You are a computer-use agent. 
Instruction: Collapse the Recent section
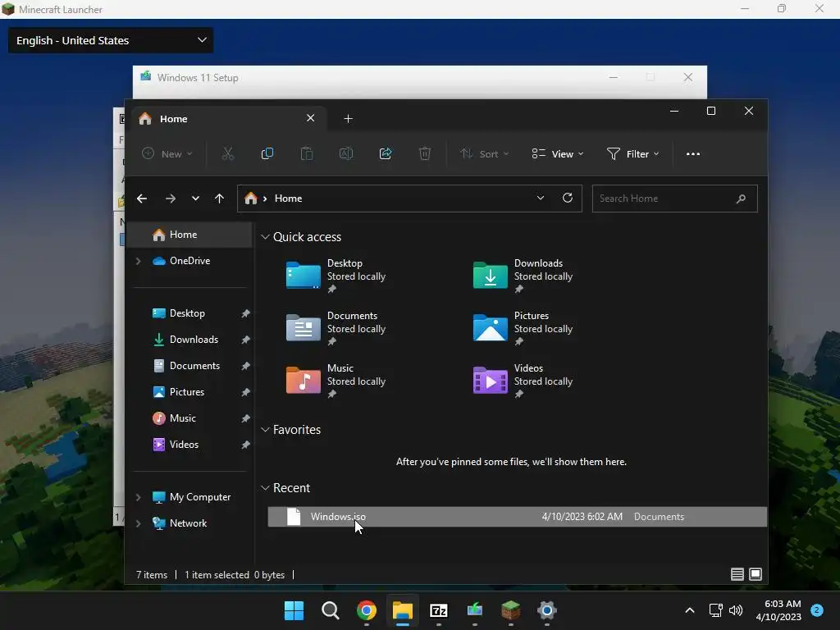265,488
